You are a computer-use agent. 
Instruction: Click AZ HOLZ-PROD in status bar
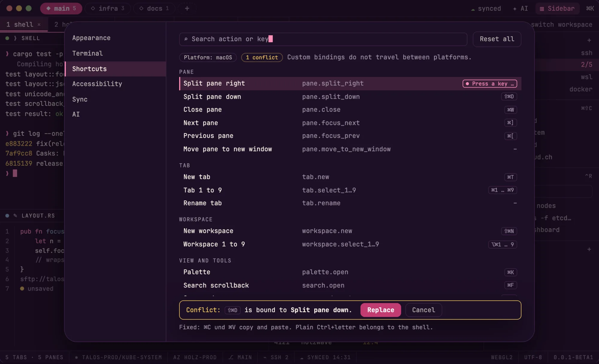point(195,357)
